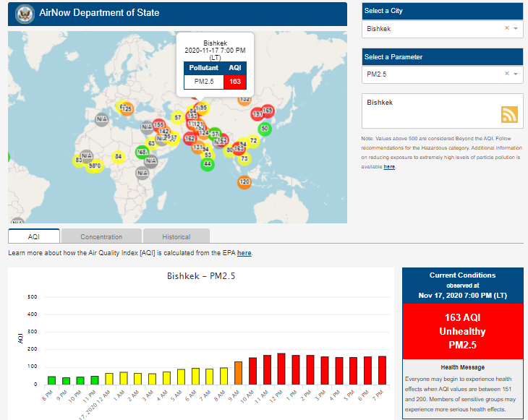Click the green 50 AQI map marker
The height and width of the screenshot is (420, 528).
point(265,129)
